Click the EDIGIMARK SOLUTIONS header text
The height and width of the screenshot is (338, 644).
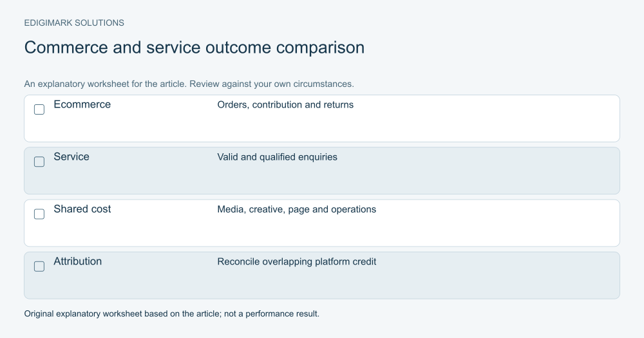(x=74, y=23)
